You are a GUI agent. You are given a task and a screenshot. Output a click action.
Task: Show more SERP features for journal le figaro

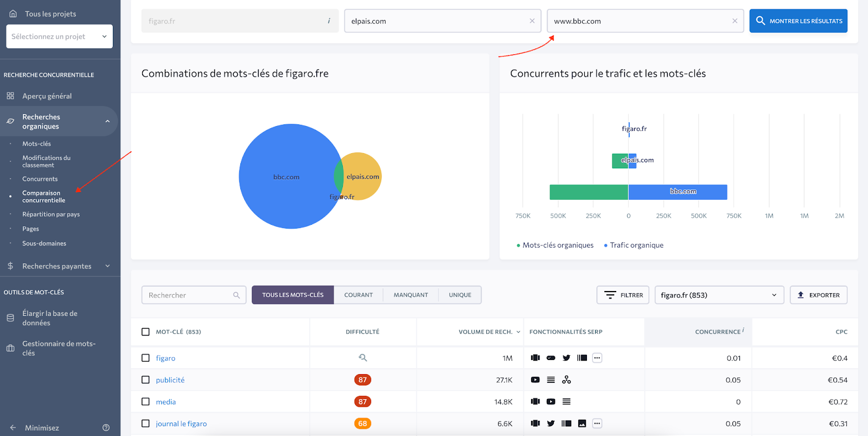[597, 424]
